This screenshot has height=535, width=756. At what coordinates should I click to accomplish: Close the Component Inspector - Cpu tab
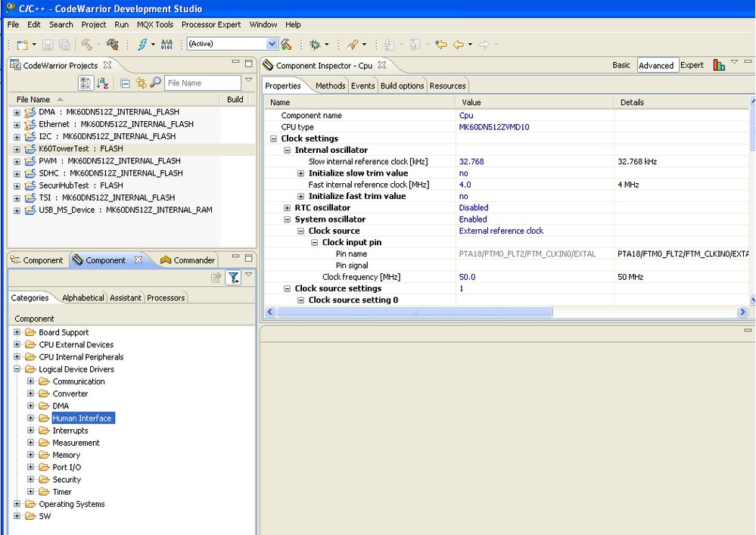(382, 64)
